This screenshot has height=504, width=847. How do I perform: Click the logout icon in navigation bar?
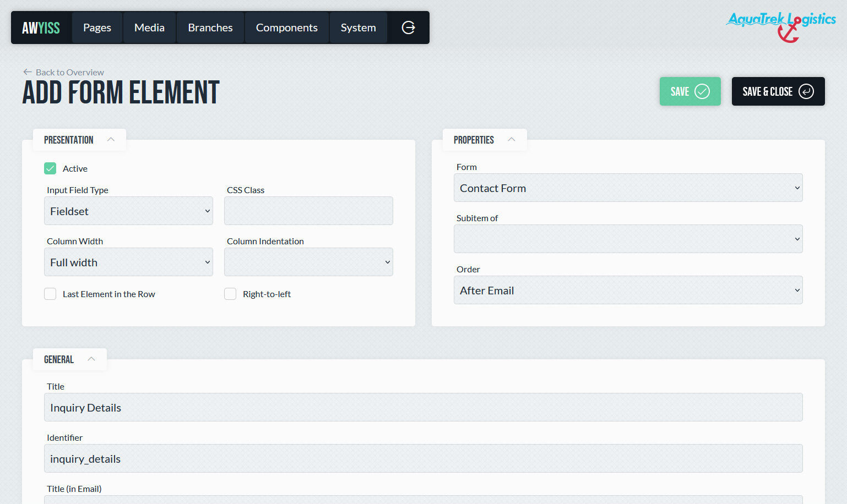pos(408,28)
